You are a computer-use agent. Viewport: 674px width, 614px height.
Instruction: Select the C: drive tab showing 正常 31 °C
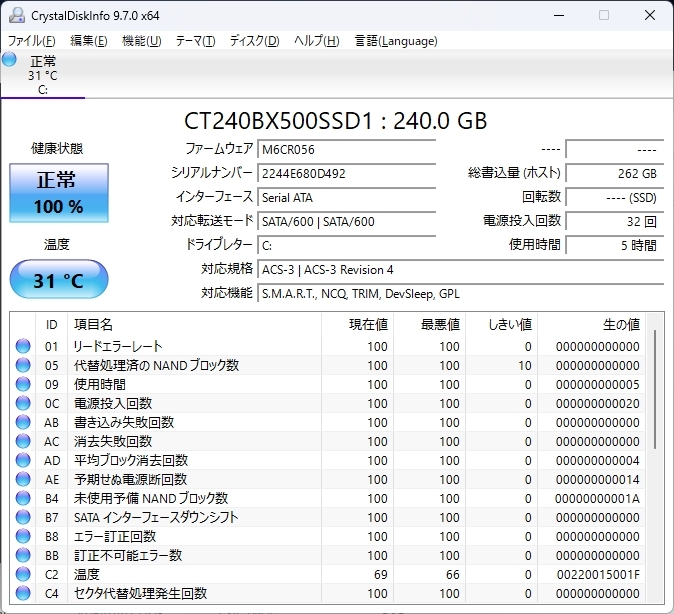pos(43,74)
